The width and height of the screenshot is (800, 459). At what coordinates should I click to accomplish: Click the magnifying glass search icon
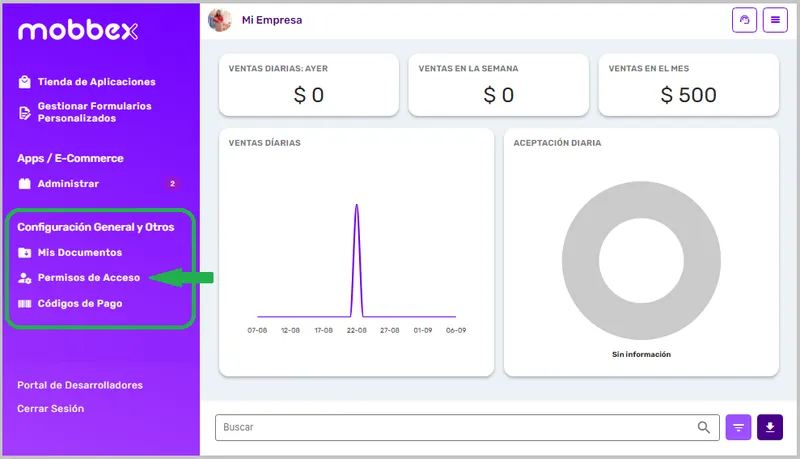pos(704,427)
